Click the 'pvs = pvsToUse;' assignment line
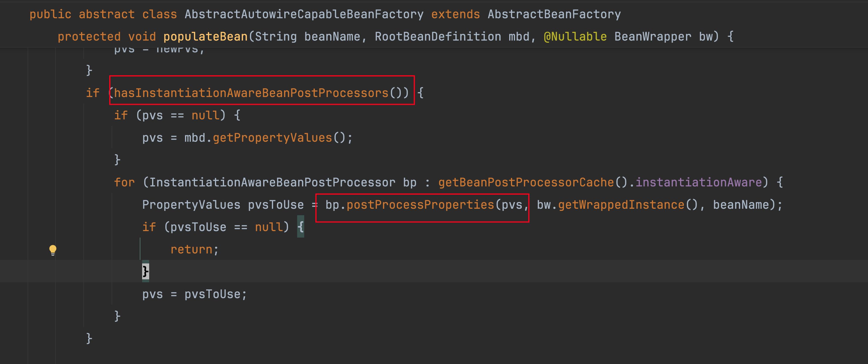 (x=194, y=294)
